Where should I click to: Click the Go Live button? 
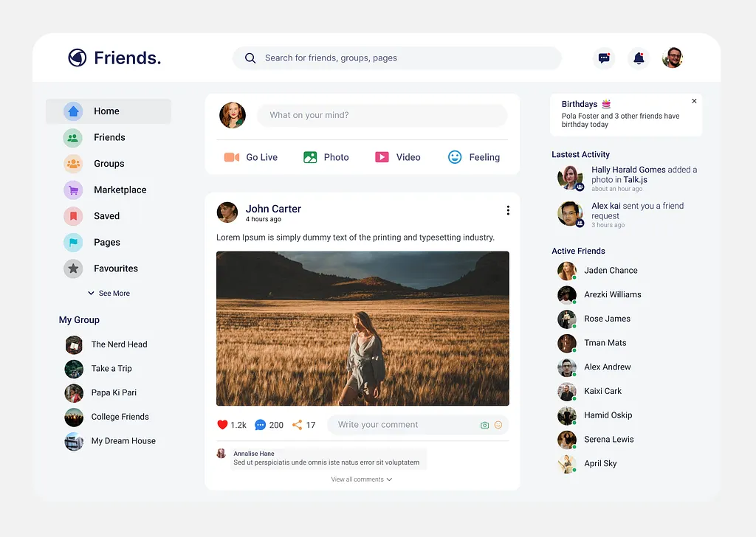tap(251, 157)
